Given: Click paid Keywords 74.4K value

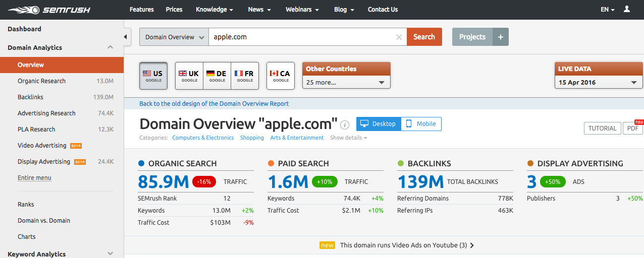Looking at the screenshot, I should pyautogui.click(x=352, y=199).
